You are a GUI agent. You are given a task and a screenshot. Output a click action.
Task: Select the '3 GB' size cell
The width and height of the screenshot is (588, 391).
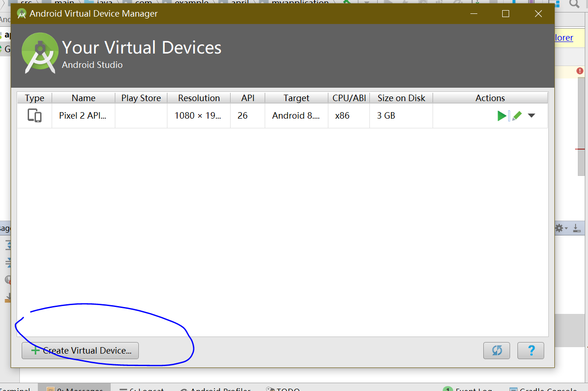(x=401, y=115)
